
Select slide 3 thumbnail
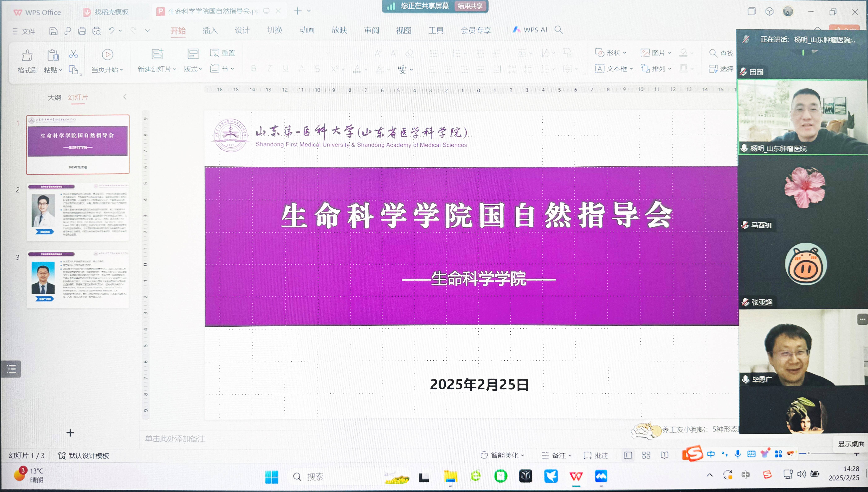click(78, 279)
